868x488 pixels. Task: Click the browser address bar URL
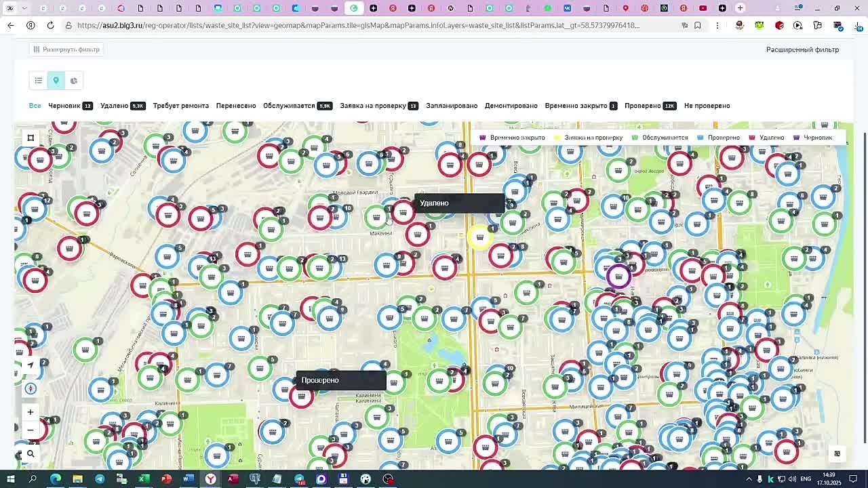pos(358,26)
